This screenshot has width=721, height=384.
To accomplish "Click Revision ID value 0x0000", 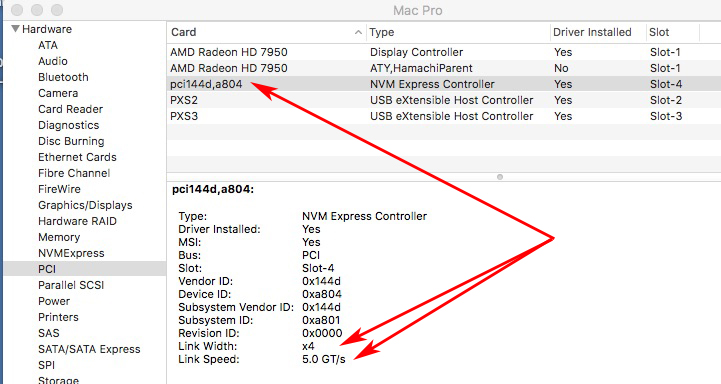I will [322, 333].
